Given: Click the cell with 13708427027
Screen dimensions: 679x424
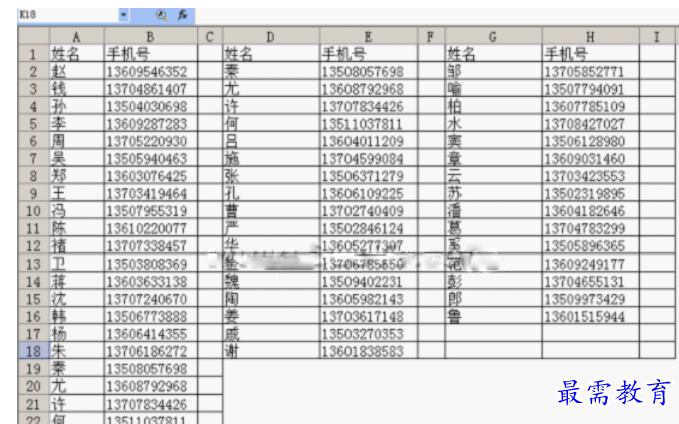Looking at the screenshot, I should coord(591,124).
